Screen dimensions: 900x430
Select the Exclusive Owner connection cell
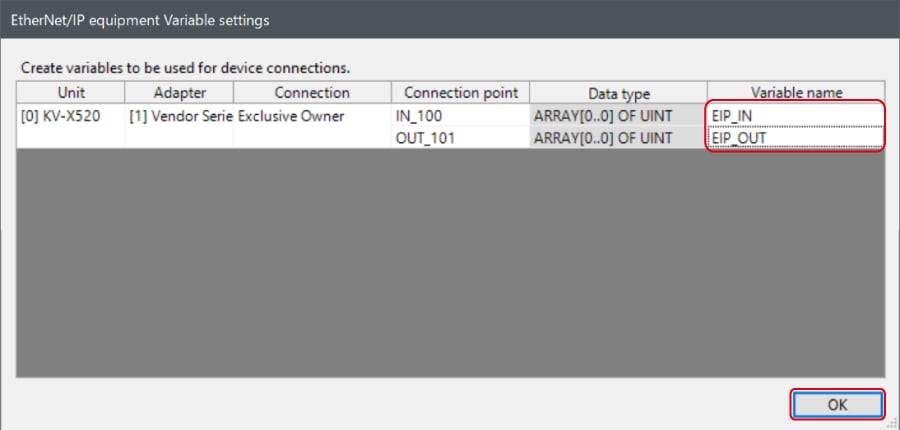(x=312, y=116)
